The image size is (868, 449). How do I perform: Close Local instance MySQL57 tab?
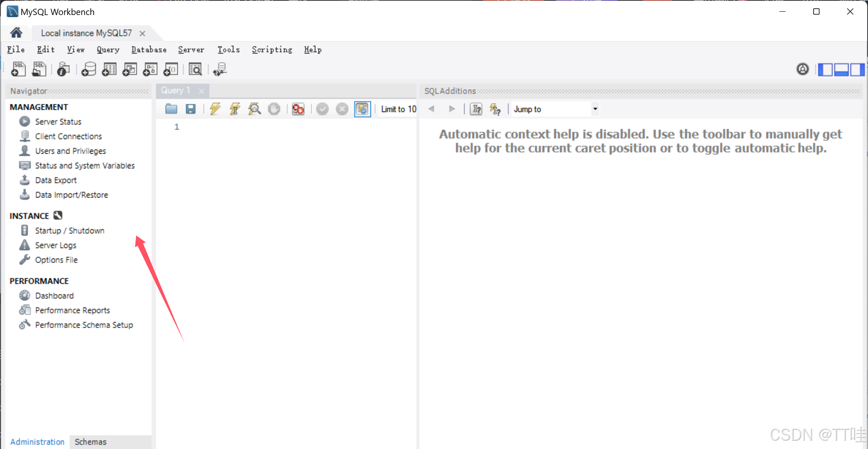pyautogui.click(x=142, y=33)
